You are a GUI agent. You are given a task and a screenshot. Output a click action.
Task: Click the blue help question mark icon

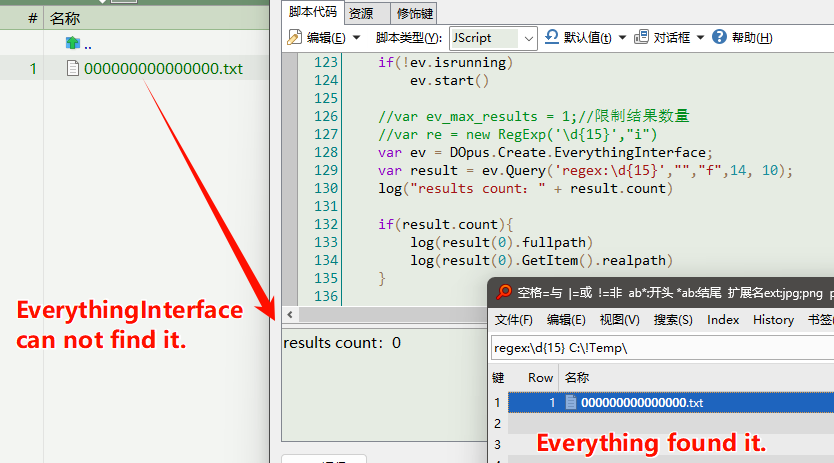click(x=719, y=37)
